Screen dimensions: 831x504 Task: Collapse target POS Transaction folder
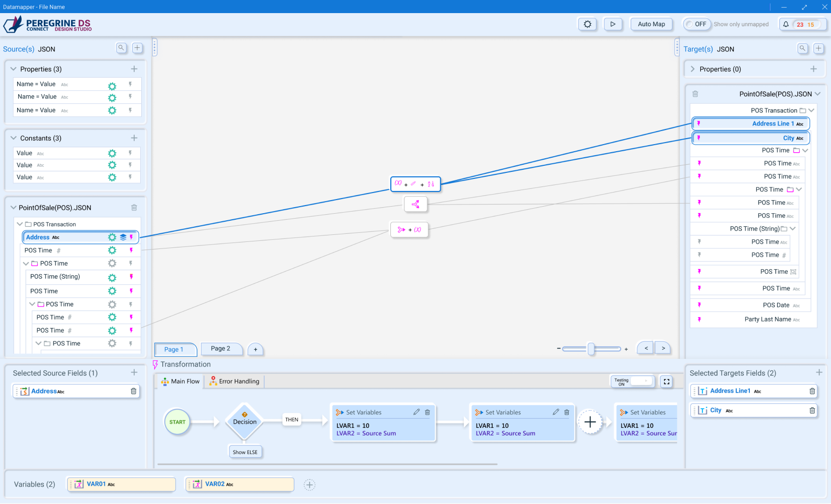point(811,110)
